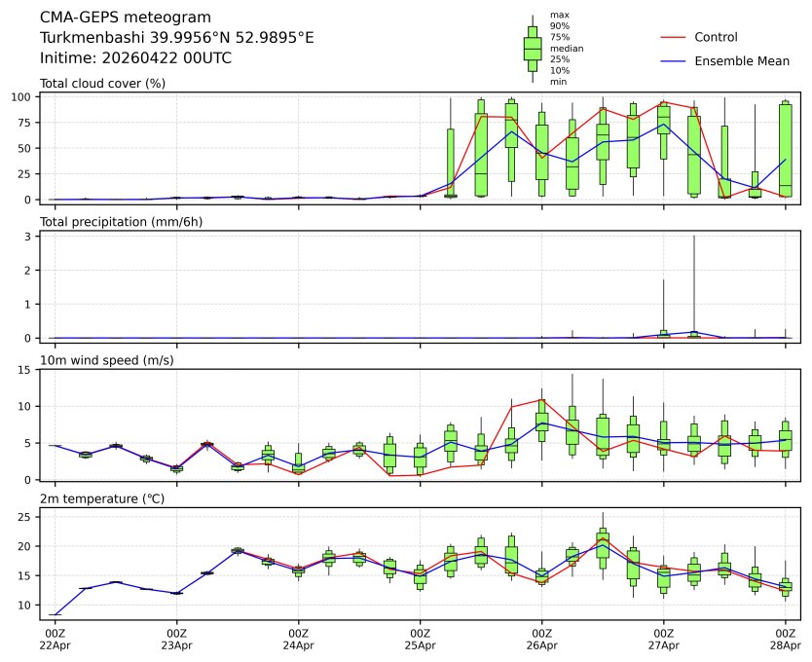Image resolution: width=812 pixels, height=662 pixels.
Task: Select the Control legend label
Action: tap(716, 37)
